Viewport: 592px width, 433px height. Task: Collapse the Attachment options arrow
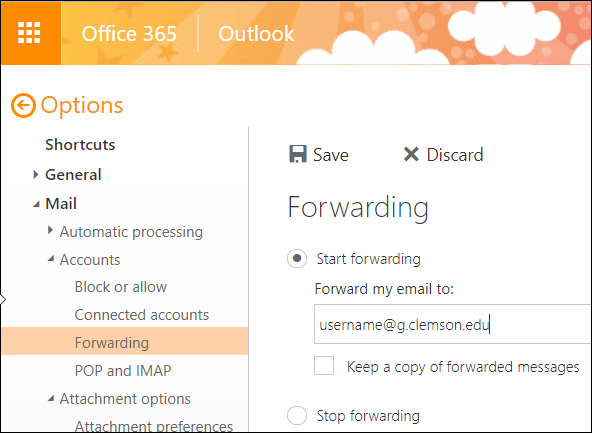coord(51,398)
